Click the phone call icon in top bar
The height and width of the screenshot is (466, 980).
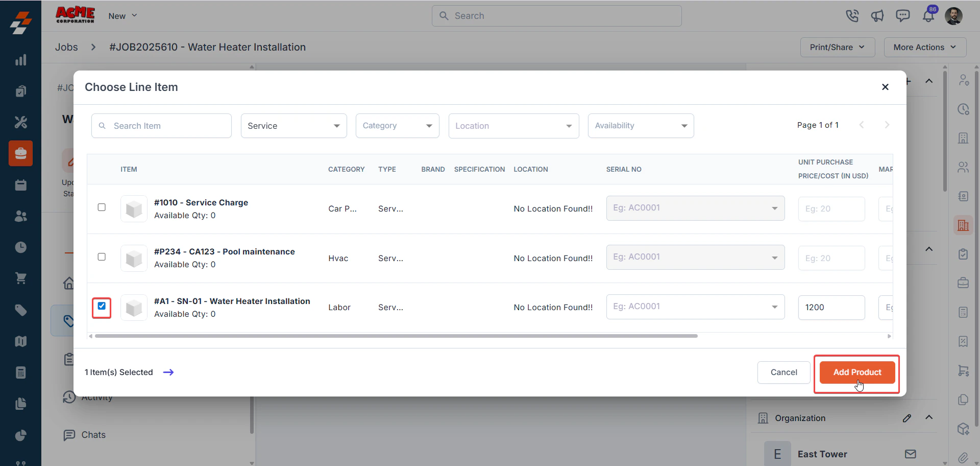point(852,16)
